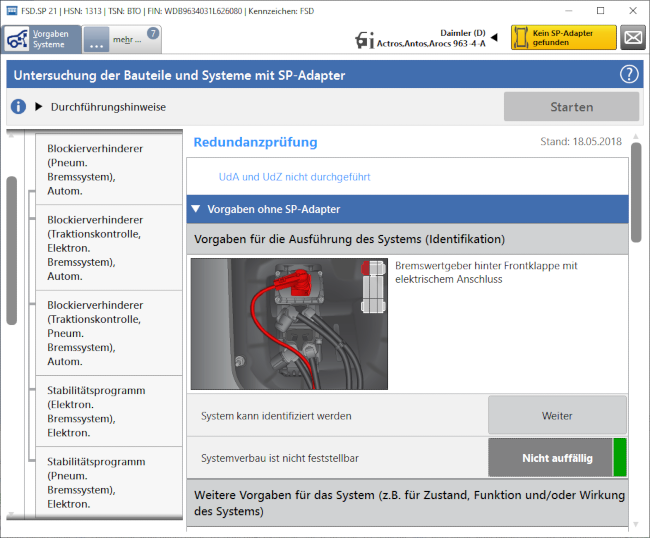Click the notification badge on mehr tab
Viewport: 650px width, 538px height.
(x=153, y=33)
